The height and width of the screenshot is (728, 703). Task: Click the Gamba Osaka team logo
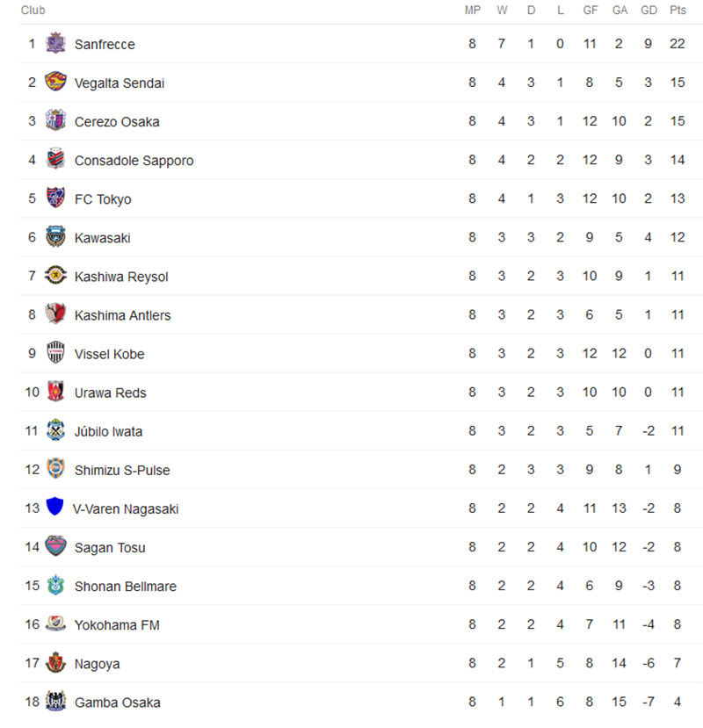[55, 702]
